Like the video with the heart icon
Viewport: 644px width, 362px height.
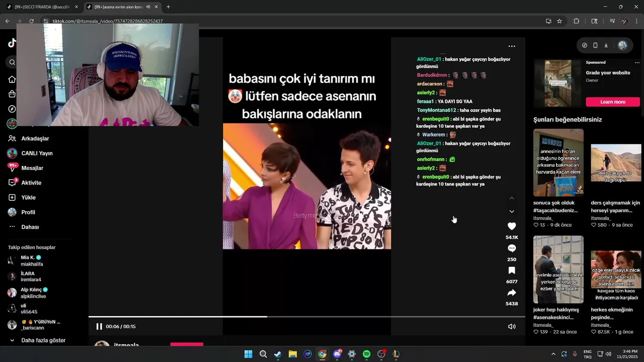tap(512, 226)
